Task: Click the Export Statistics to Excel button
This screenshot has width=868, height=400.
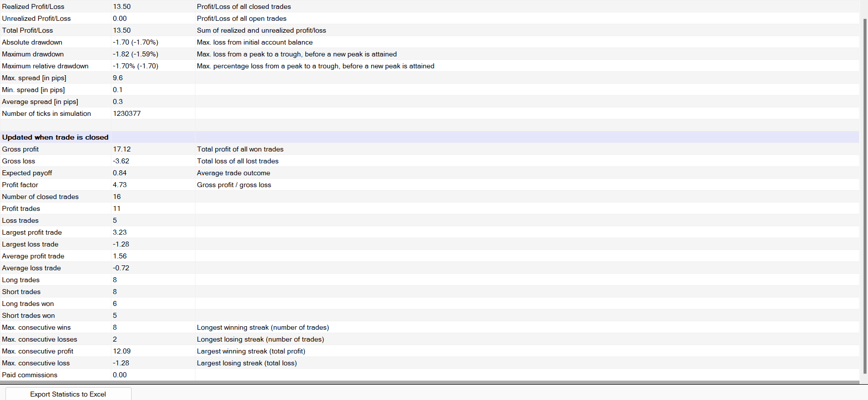Action: point(68,394)
